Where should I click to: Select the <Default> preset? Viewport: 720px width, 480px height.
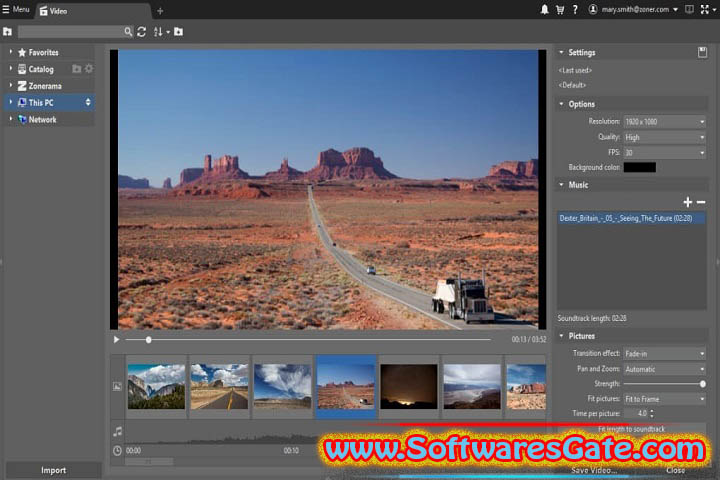pyautogui.click(x=572, y=85)
